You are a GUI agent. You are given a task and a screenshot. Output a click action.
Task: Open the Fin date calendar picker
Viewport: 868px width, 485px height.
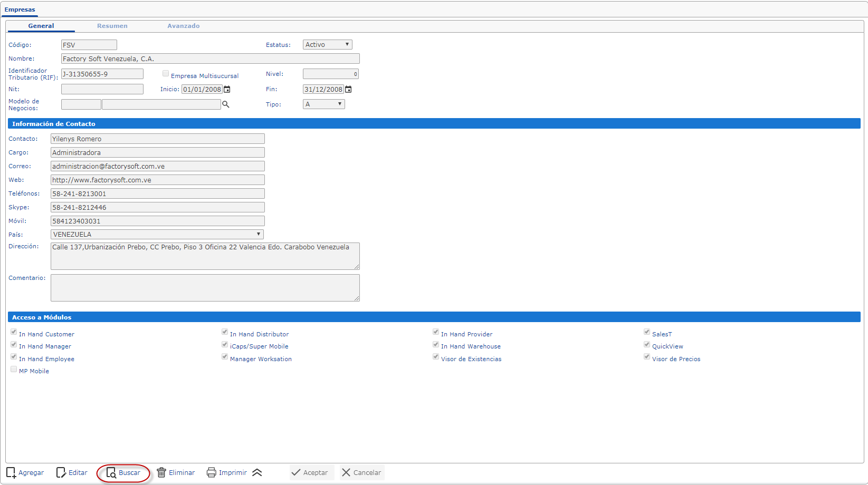(x=348, y=90)
